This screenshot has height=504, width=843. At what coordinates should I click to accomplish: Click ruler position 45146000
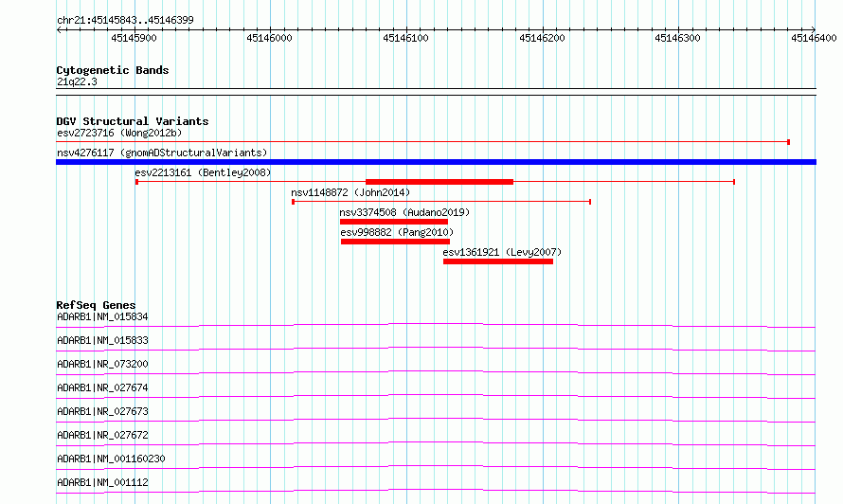coord(269,38)
